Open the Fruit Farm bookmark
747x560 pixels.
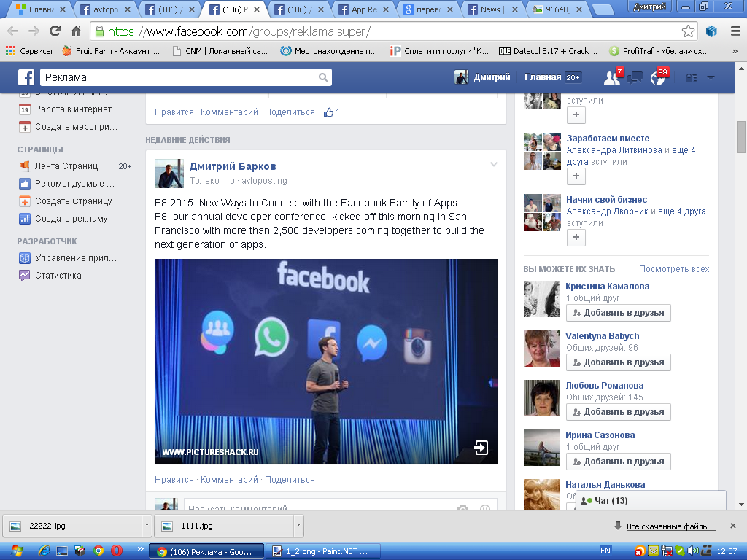(x=111, y=51)
